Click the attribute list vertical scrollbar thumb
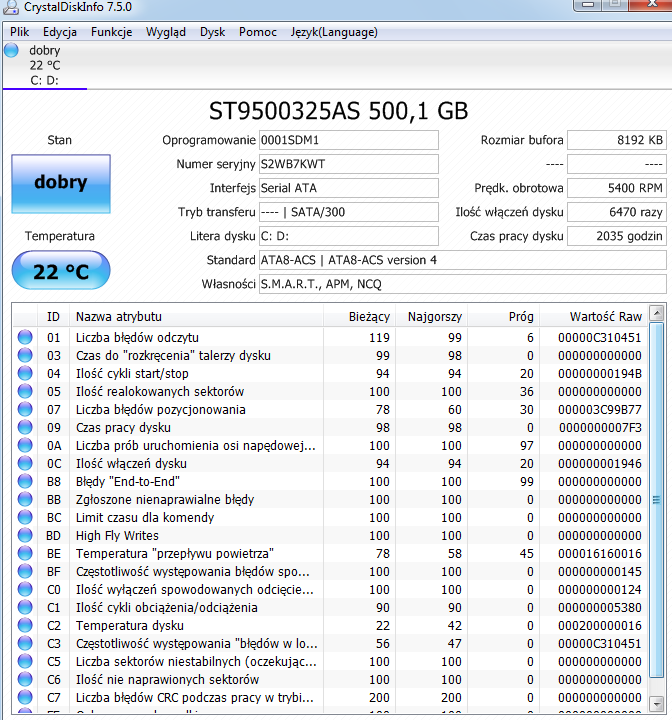 [657, 500]
